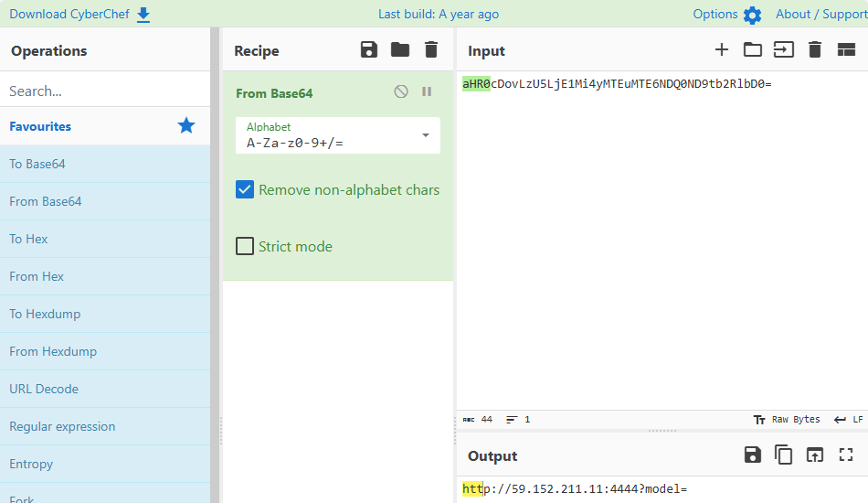Clear the input and output with the trash icon

point(815,50)
